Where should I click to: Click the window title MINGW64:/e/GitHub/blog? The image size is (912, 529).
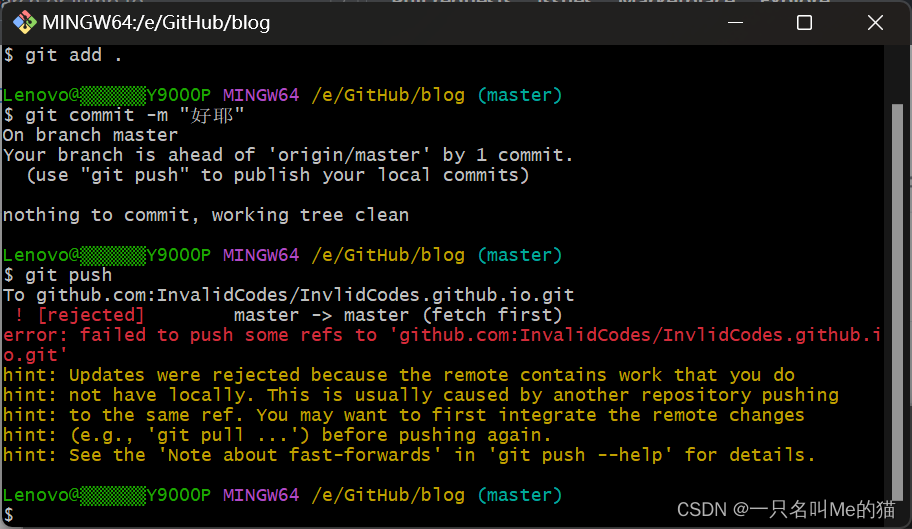click(156, 23)
